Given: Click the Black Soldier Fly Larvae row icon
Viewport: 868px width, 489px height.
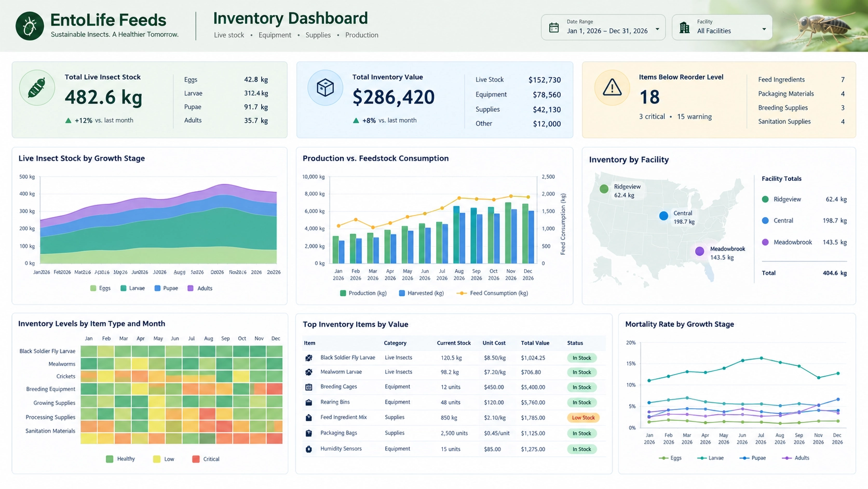Looking at the screenshot, I should [x=309, y=358].
